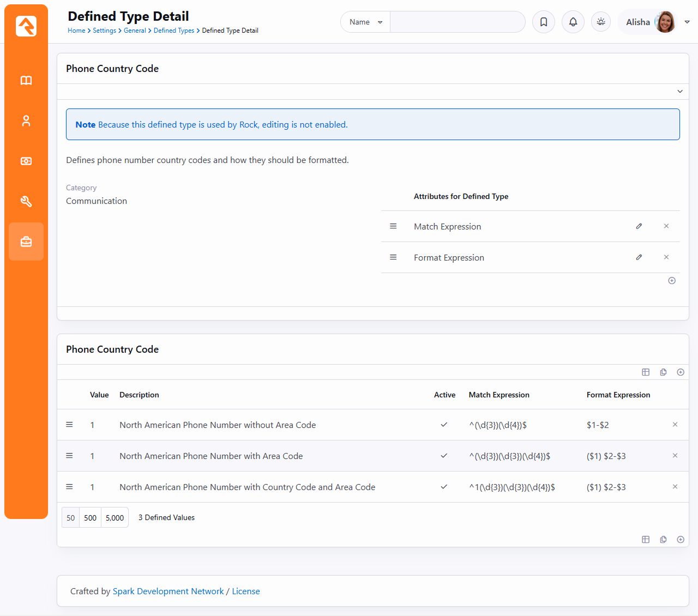Open the notifications bell icon
Screen dimensions: 698x616
573,22
